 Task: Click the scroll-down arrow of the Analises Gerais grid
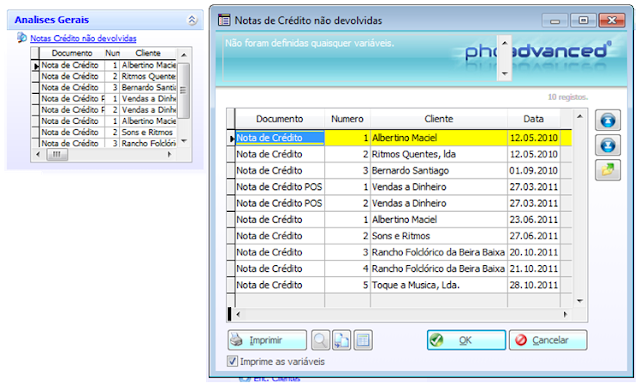click(184, 140)
